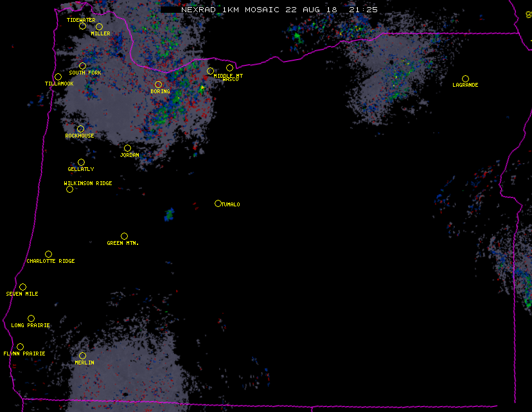Click the Long Prairie station circle
The width and height of the screenshot is (532, 412).
[31, 318]
